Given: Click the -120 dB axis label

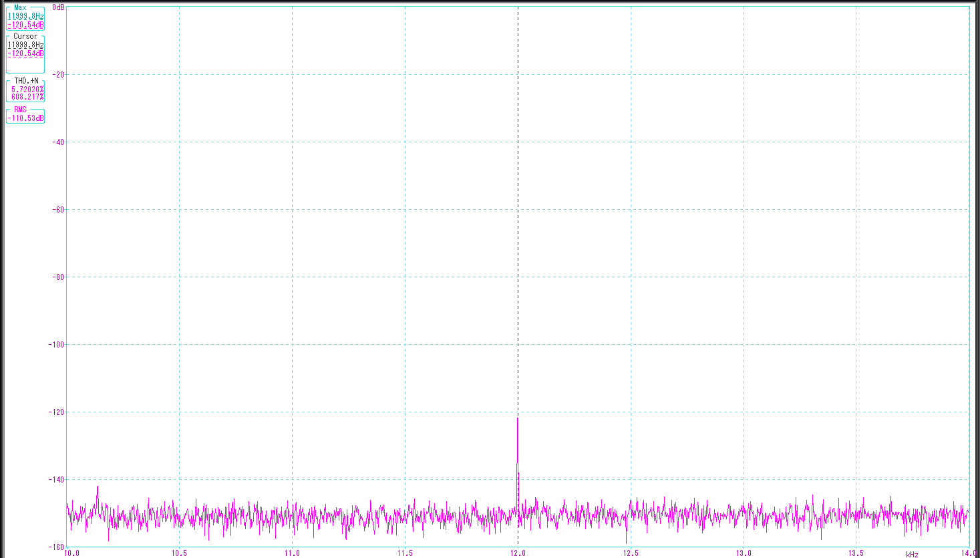Looking at the screenshot, I should coord(57,412).
